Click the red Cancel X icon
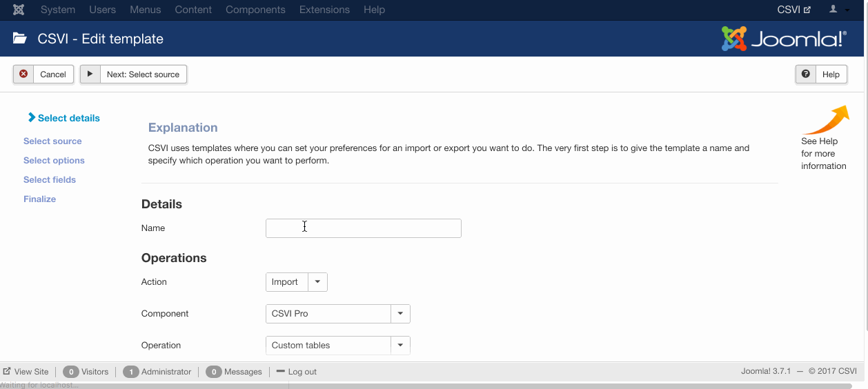868x389 pixels. [23, 74]
